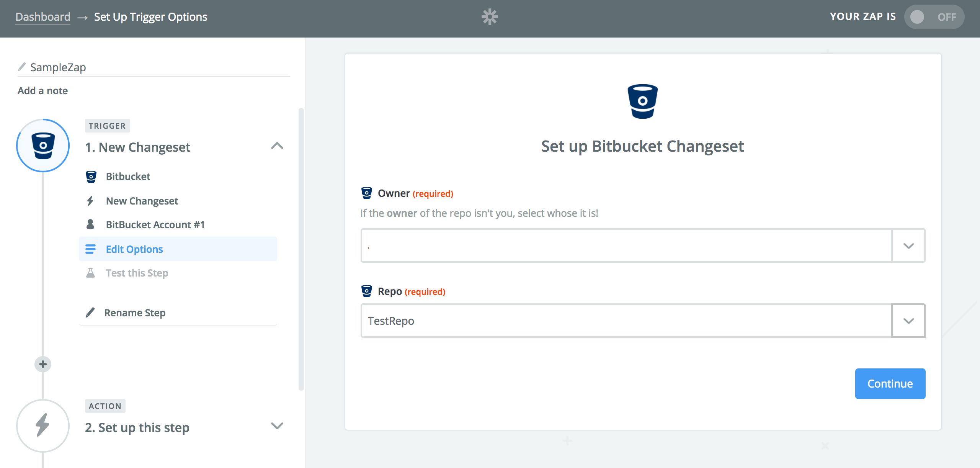Click the plus icon to add a step
Screen dimensions: 980x468
[42, 364]
